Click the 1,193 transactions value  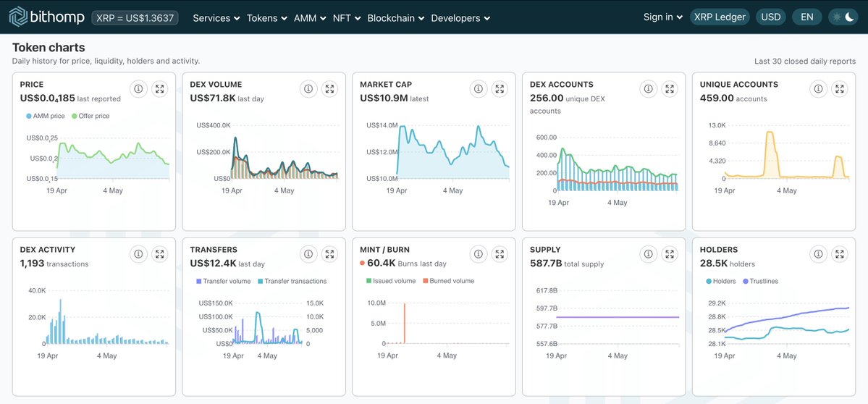[32, 264]
